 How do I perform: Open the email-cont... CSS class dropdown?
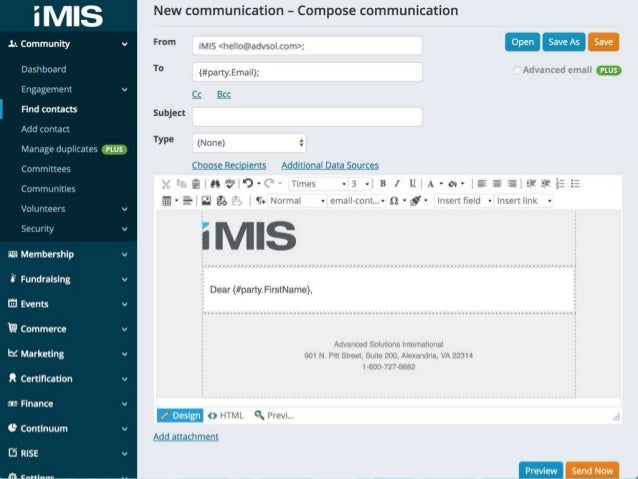tap(357, 201)
